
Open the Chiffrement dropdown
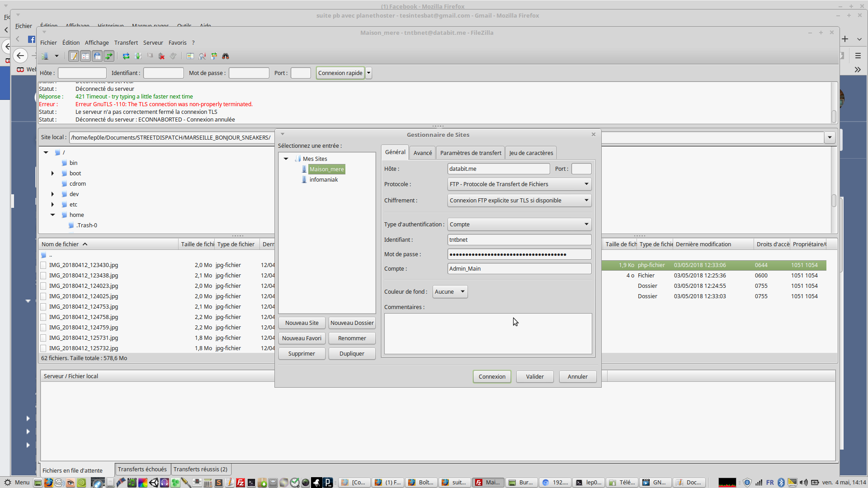tap(519, 200)
